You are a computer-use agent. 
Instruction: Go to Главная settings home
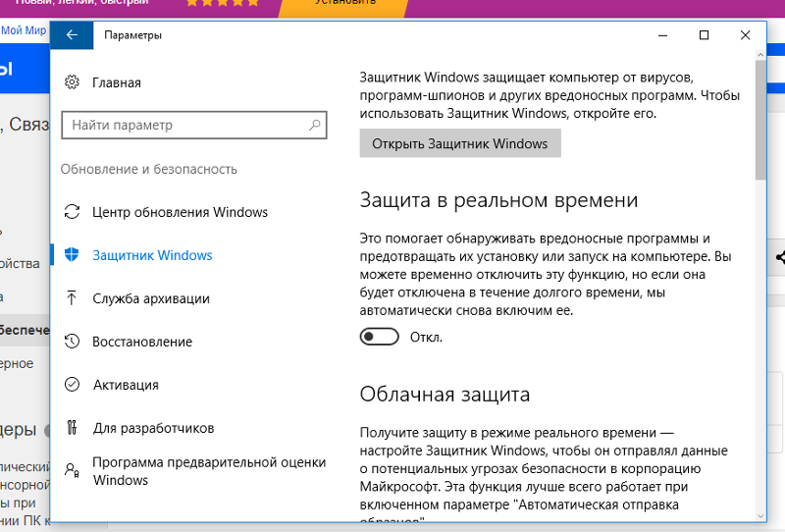pyautogui.click(x=116, y=82)
